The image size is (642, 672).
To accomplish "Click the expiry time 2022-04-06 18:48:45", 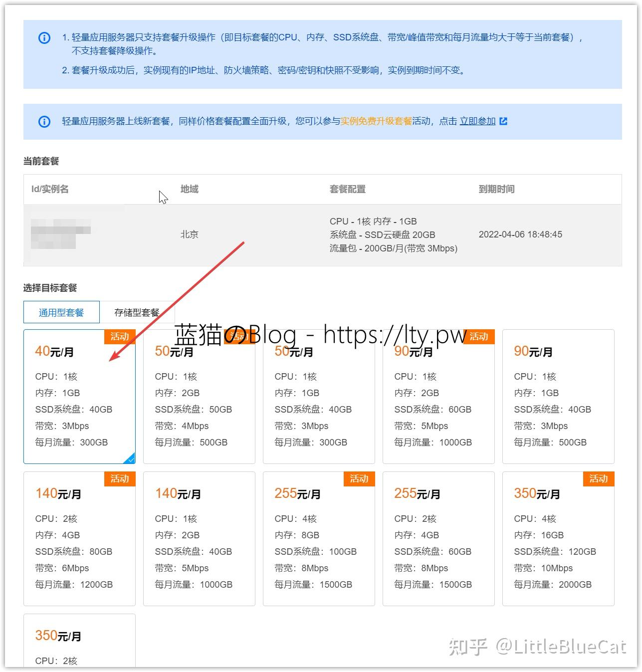I will click(x=520, y=234).
